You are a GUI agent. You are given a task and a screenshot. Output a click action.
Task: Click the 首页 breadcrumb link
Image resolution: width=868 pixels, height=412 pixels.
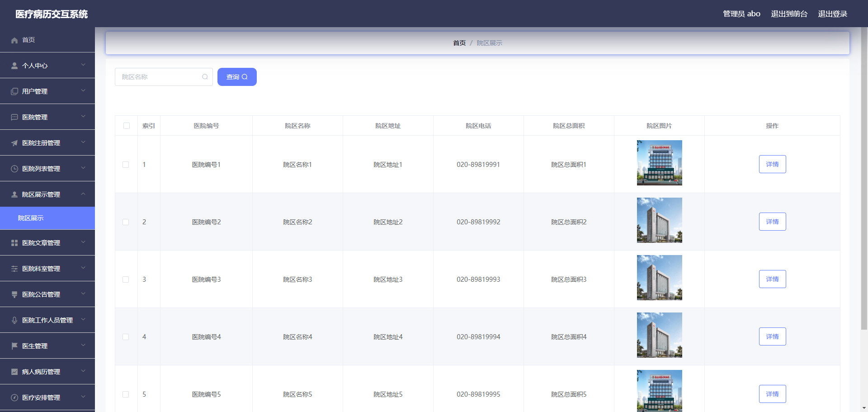click(459, 43)
